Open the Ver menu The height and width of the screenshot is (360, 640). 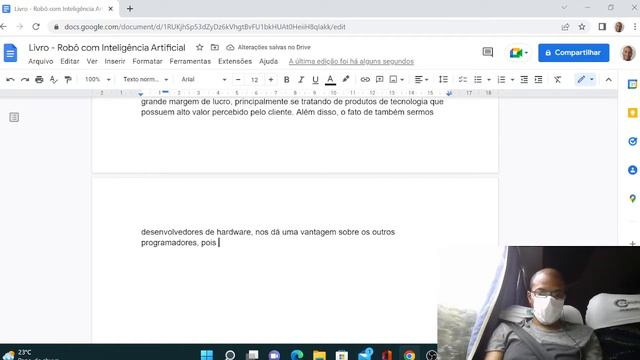pyautogui.click(x=92, y=61)
